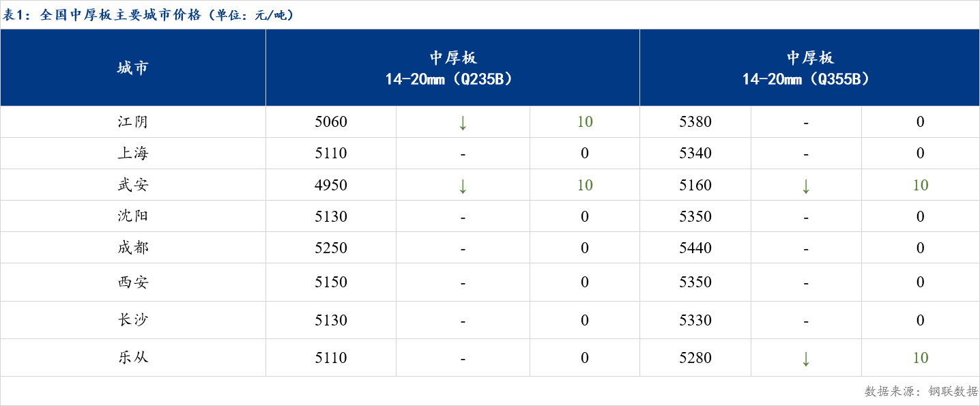Click the 5060 price for 江阴
This screenshot has height=406, width=980.
click(331, 122)
